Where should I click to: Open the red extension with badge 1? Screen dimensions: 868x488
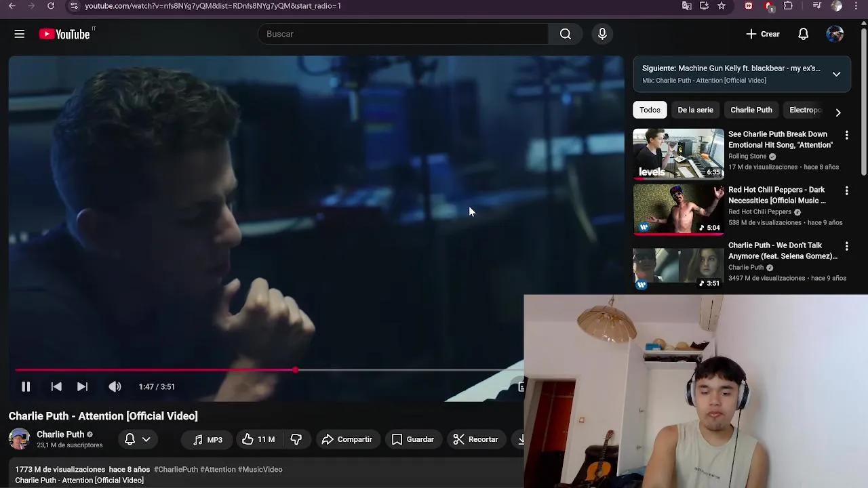tap(769, 6)
